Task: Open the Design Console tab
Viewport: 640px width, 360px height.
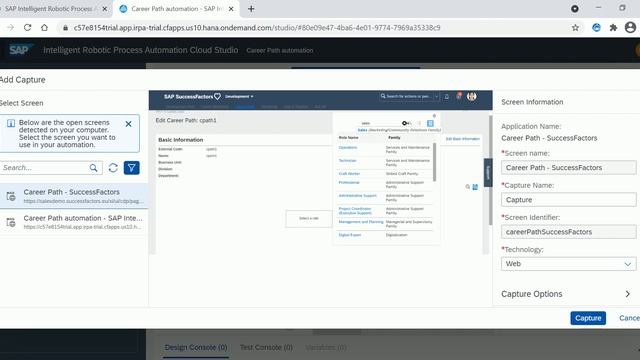Action: tap(196, 347)
